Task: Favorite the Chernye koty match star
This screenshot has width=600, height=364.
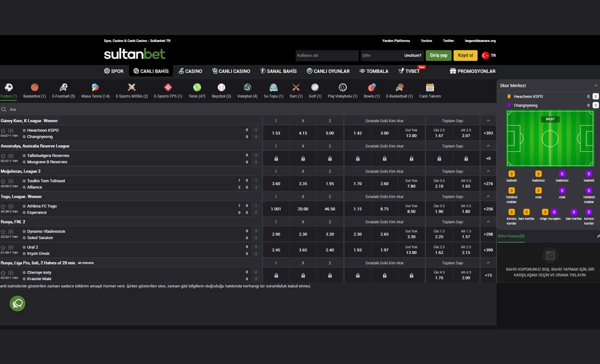Action: point(3,272)
